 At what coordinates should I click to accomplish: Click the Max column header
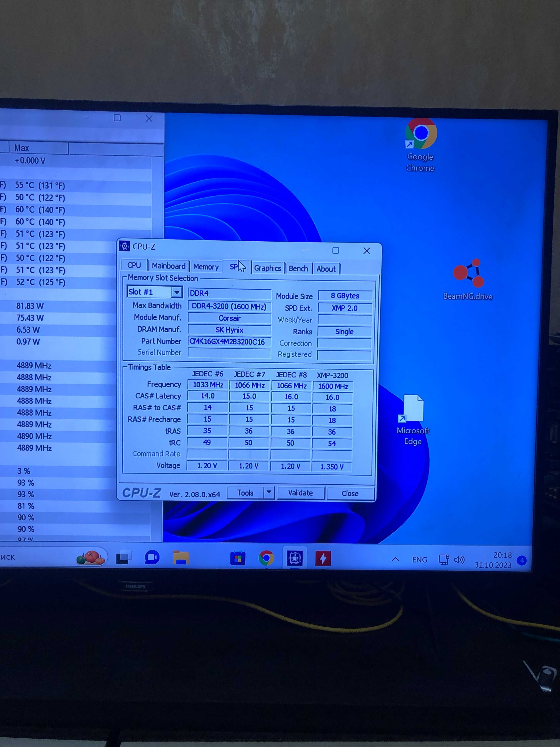tap(39, 148)
